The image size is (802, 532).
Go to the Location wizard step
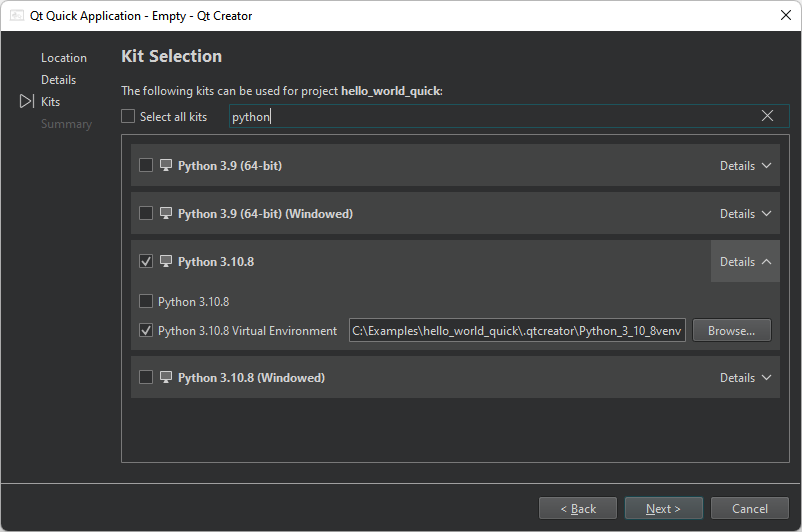64,58
